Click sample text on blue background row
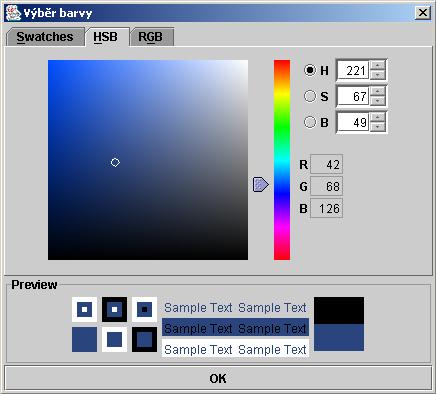This screenshot has width=436, height=394. click(x=235, y=328)
